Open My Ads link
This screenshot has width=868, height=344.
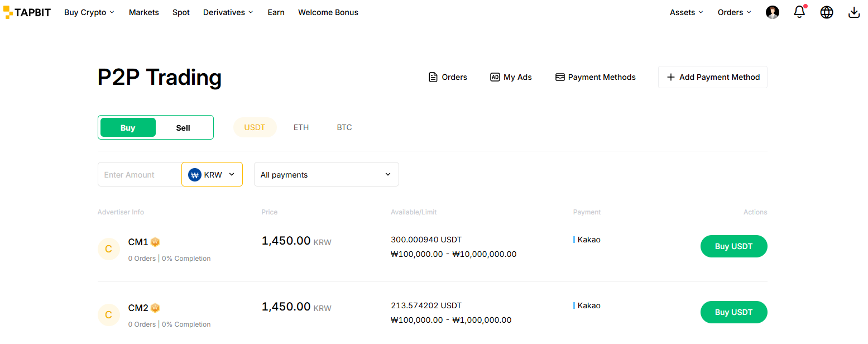point(511,77)
